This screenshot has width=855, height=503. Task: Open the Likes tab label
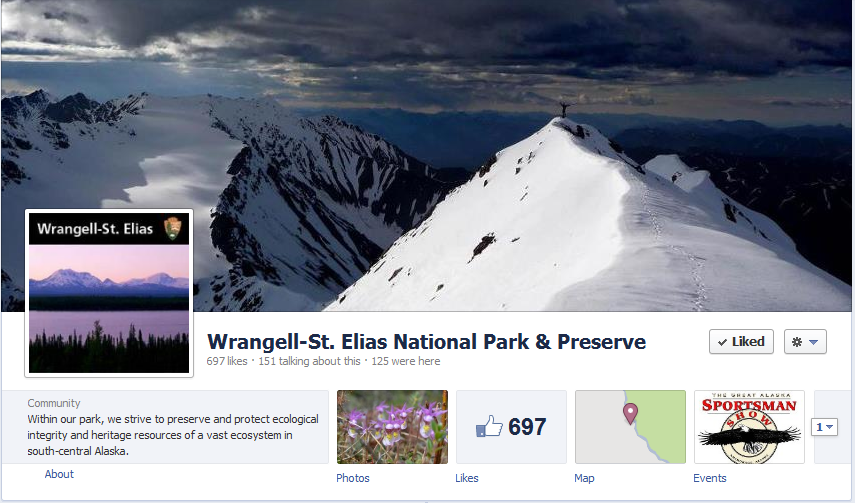[467, 478]
